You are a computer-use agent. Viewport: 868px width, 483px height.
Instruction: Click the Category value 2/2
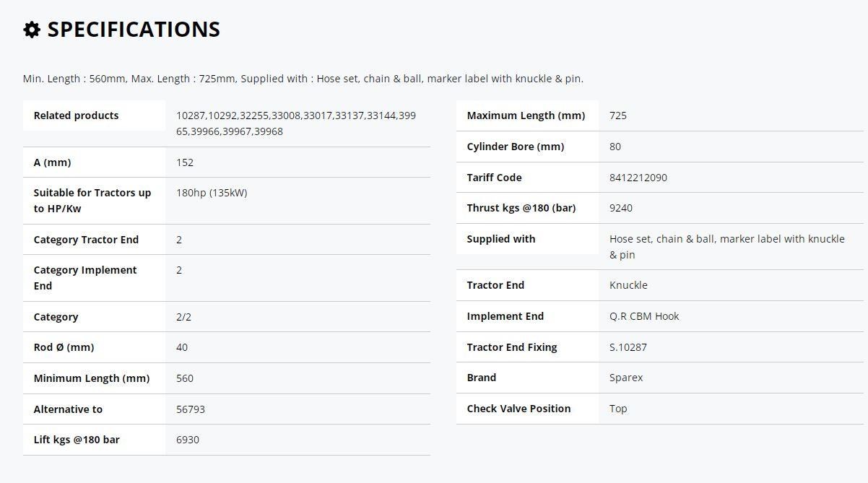183,317
